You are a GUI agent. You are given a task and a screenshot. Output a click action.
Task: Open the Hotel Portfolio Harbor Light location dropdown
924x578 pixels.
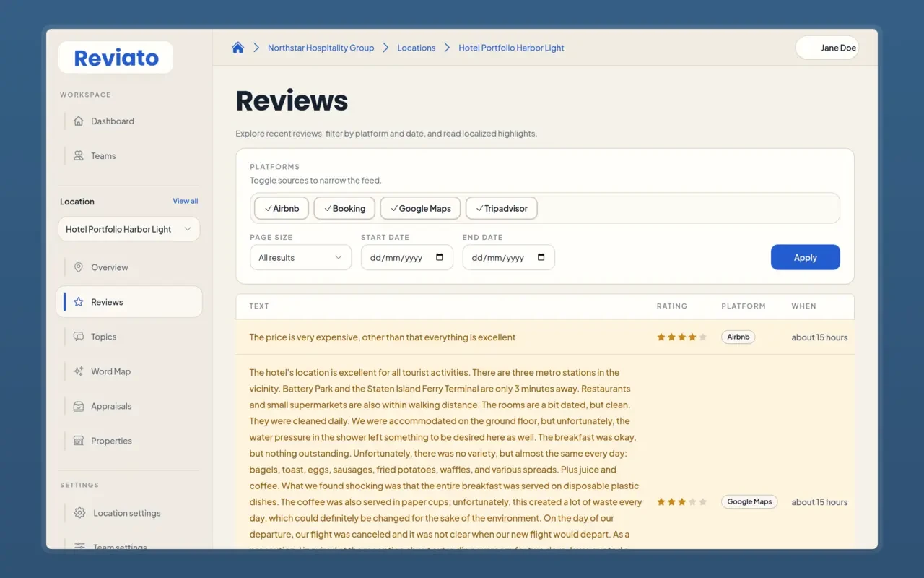[129, 229]
